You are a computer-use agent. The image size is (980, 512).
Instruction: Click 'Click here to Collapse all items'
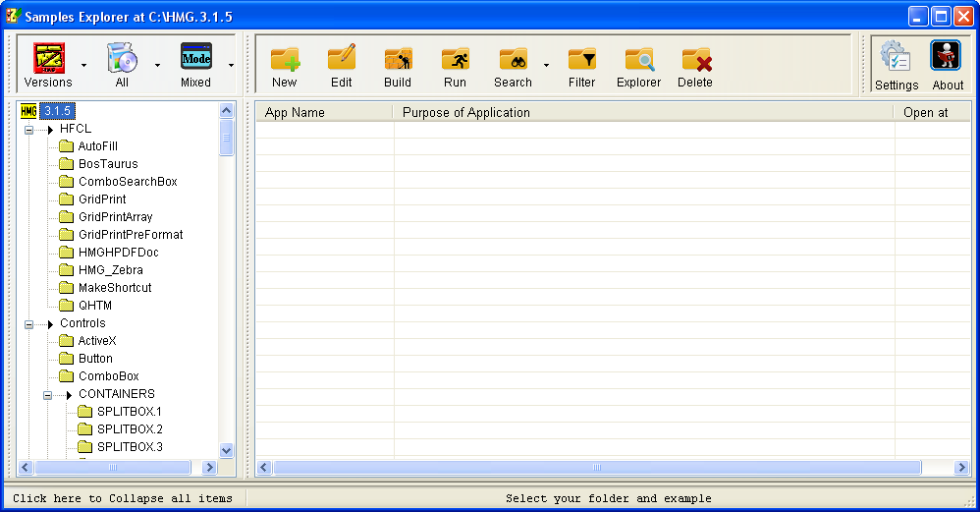point(123,498)
